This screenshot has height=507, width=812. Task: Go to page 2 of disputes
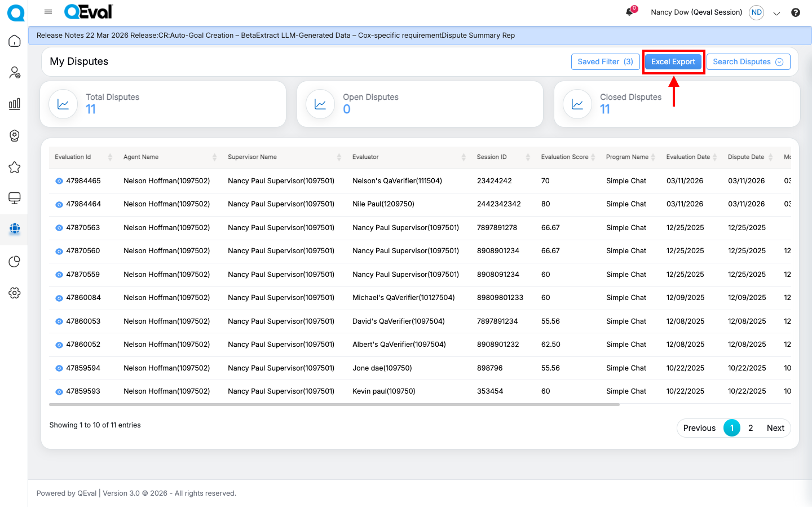click(751, 428)
